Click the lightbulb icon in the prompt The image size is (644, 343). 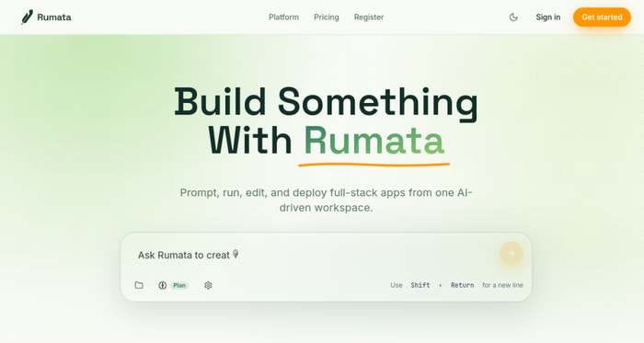click(236, 254)
